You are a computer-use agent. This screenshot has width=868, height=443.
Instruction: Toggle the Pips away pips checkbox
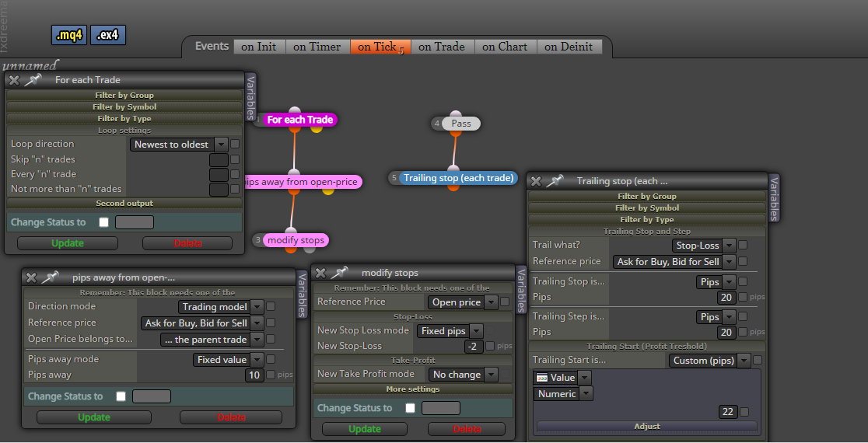pos(271,375)
